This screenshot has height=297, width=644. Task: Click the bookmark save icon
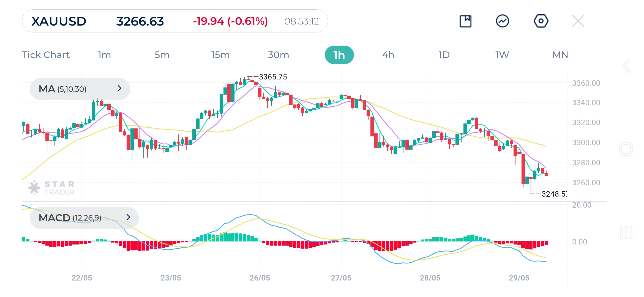(465, 21)
